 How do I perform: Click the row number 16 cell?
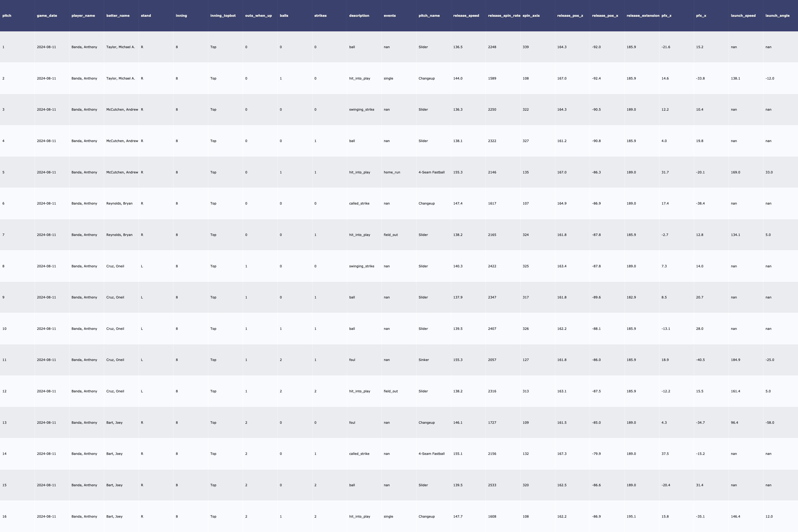5,517
